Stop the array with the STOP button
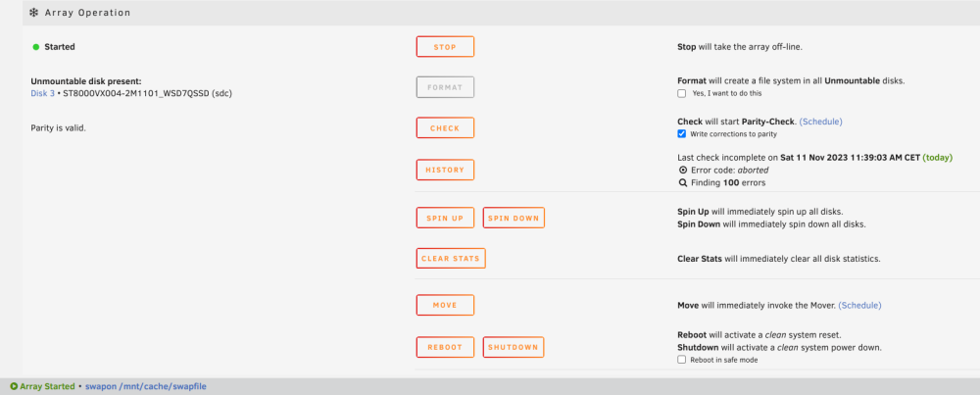The image size is (980, 395). click(x=445, y=47)
